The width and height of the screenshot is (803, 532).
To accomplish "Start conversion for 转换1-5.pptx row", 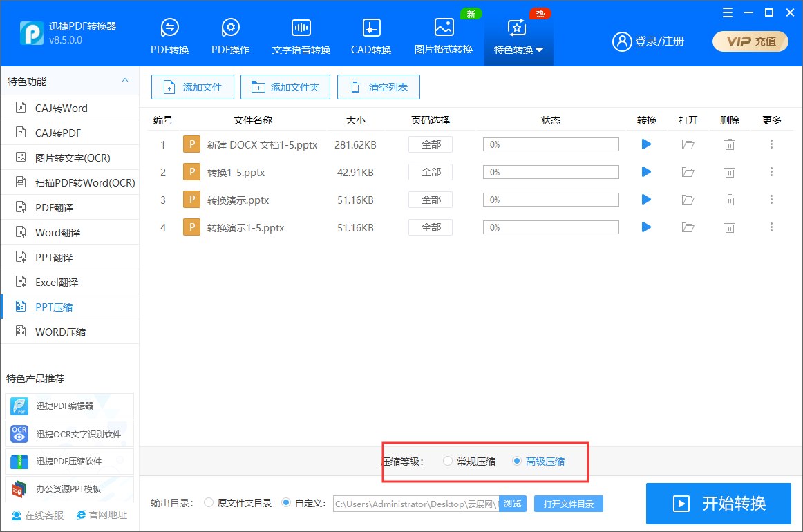I will [x=646, y=172].
